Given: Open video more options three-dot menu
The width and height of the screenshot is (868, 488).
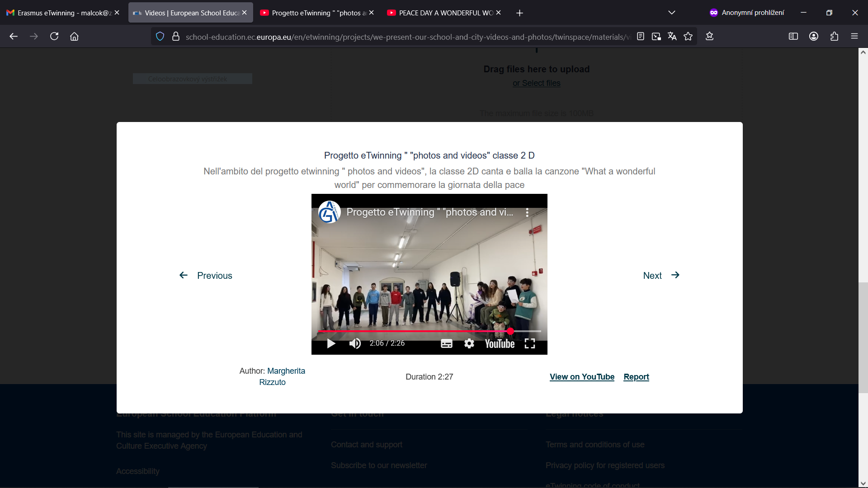Looking at the screenshot, I should 527,213.
